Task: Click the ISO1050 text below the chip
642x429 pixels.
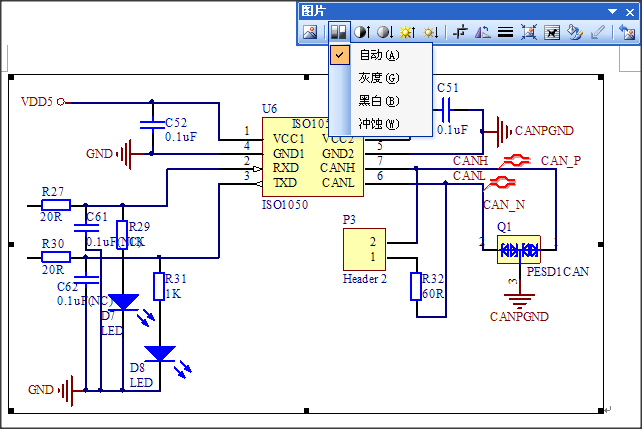Action: pos(285,204)
